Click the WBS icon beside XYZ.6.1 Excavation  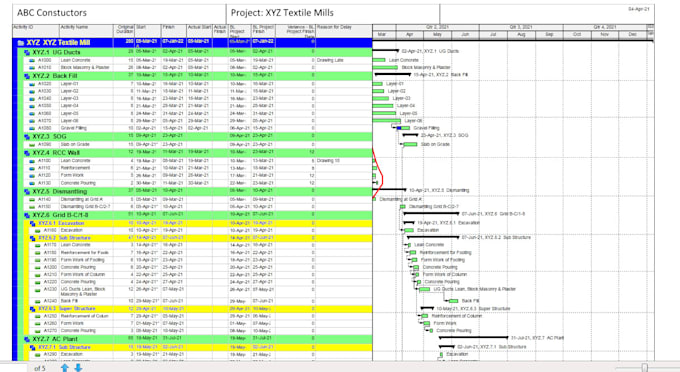tap(33, 223)
